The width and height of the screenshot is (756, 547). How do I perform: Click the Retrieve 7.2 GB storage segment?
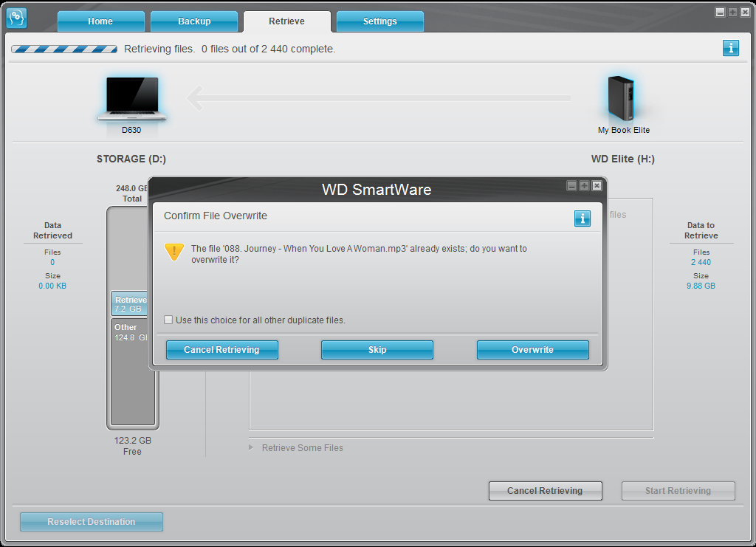129,303
